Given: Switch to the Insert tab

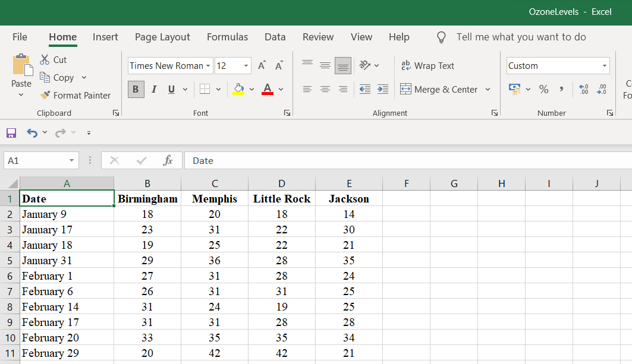Looking at the screenshot, I should 105,37.
